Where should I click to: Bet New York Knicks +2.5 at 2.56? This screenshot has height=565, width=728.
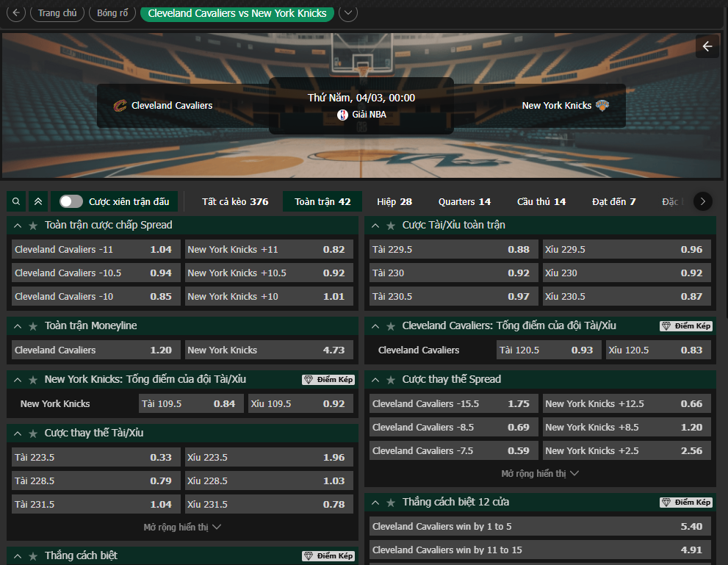pyautogui.click(x=627, y=451)
